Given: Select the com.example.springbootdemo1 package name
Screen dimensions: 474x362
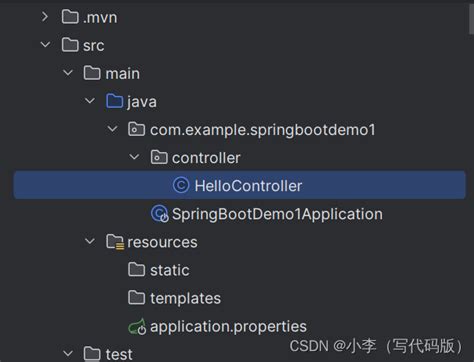Looking at the screenshot, I should point(263,130).
